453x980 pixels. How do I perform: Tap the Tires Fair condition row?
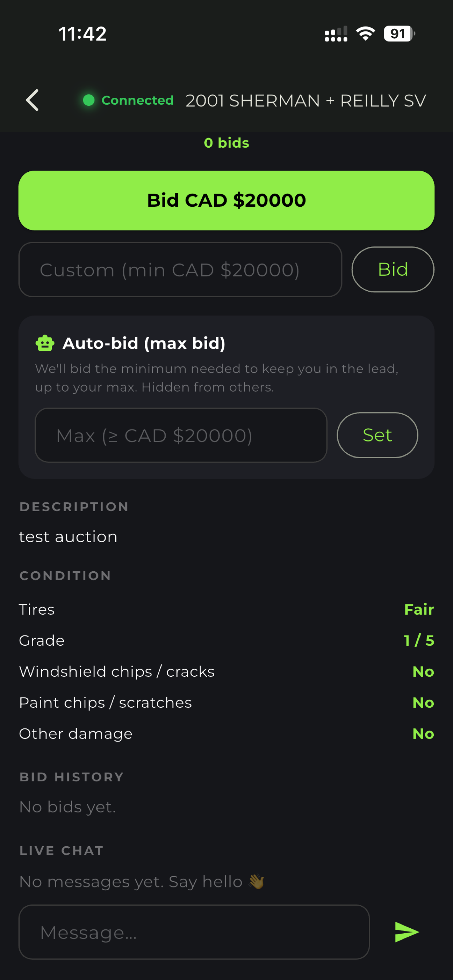point(226,610)
